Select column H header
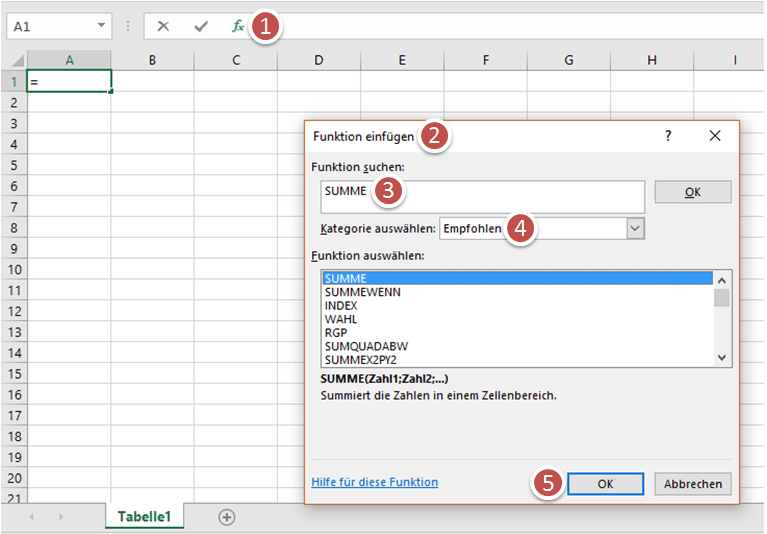This screenshot has height=534, width=767. [652, 60]
